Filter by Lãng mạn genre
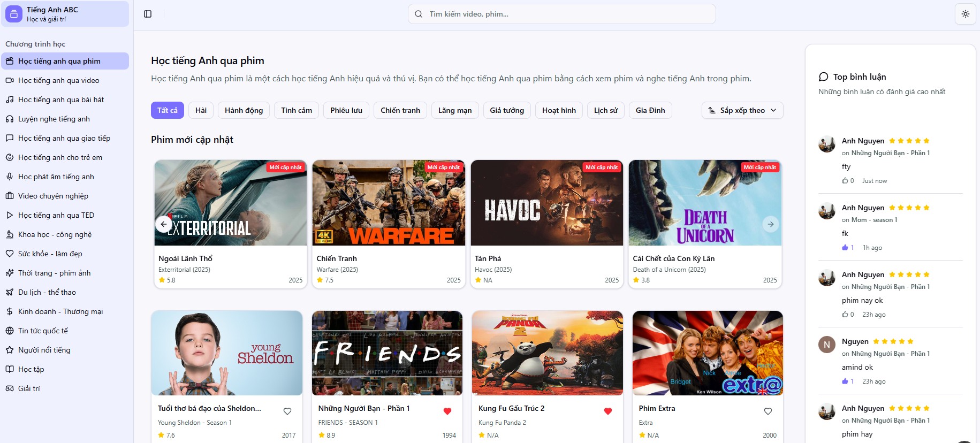The width and height of the screenshot is (980, 443). tap(455, 110)
